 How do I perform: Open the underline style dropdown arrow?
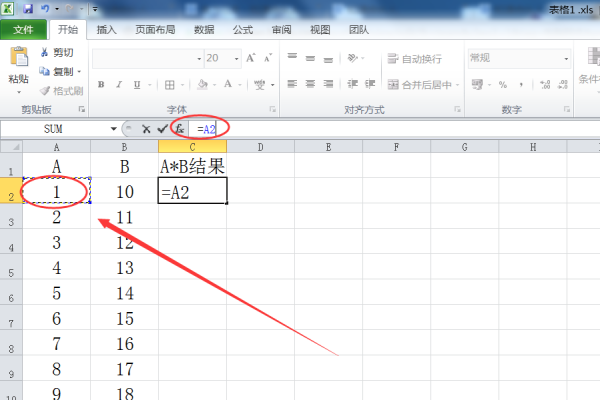[x=150, y=85]
